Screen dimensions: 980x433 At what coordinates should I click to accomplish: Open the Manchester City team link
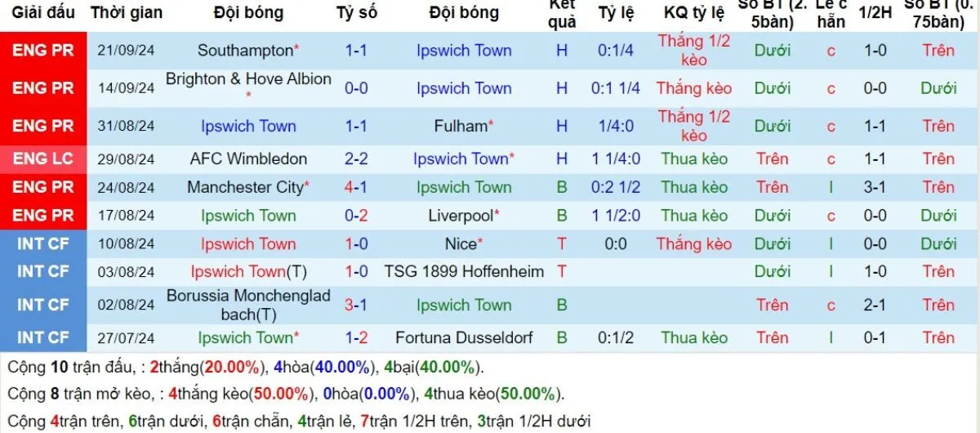pos(245,187)
